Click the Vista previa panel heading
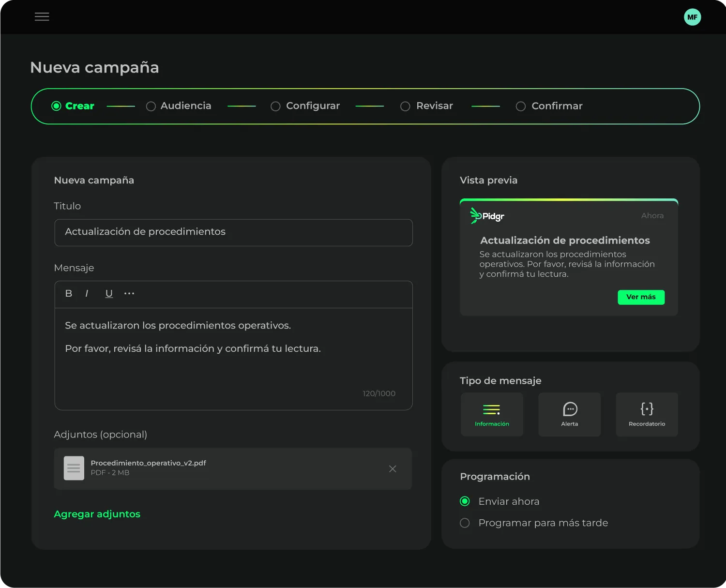The image size is (726, 588). pos(489,180)
